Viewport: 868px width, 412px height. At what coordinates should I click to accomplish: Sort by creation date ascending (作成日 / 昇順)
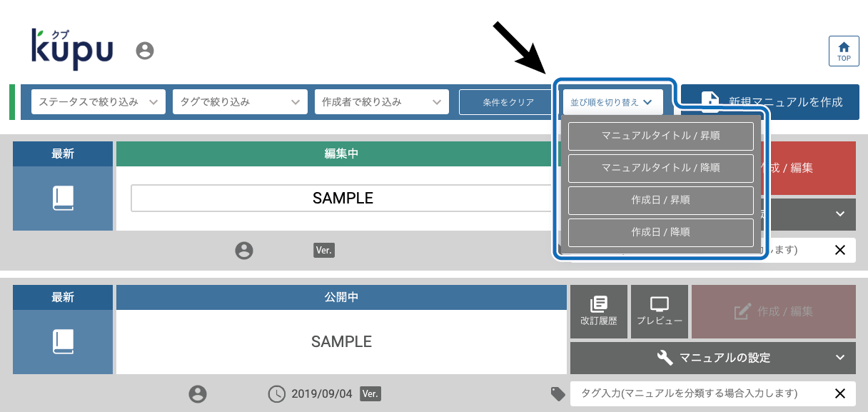tap(660, 200)
